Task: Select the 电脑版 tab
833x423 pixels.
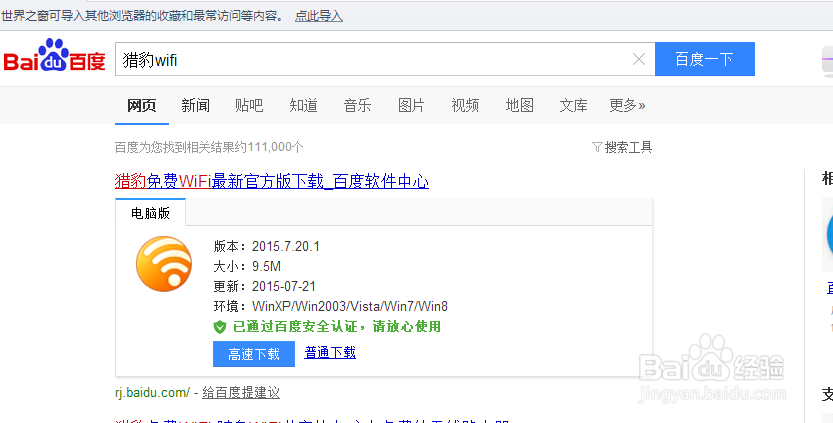Action: 150,213
